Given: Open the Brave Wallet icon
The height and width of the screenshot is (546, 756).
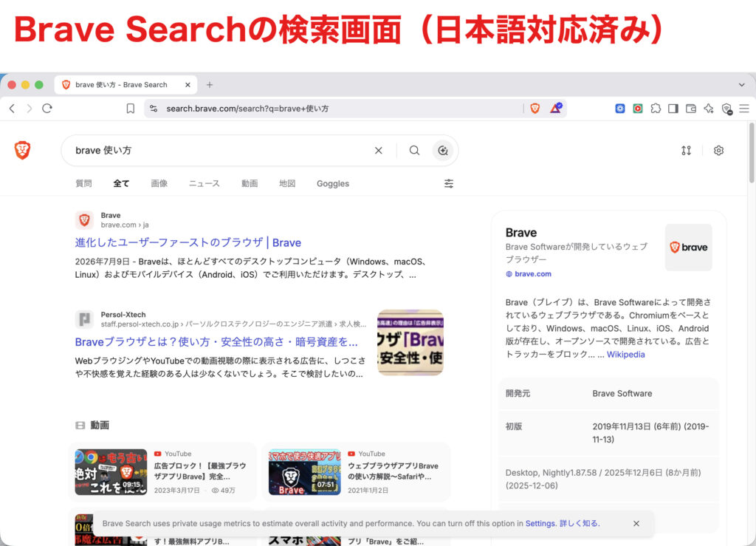Looking at the screenshot, I should [x=691, y=109].
